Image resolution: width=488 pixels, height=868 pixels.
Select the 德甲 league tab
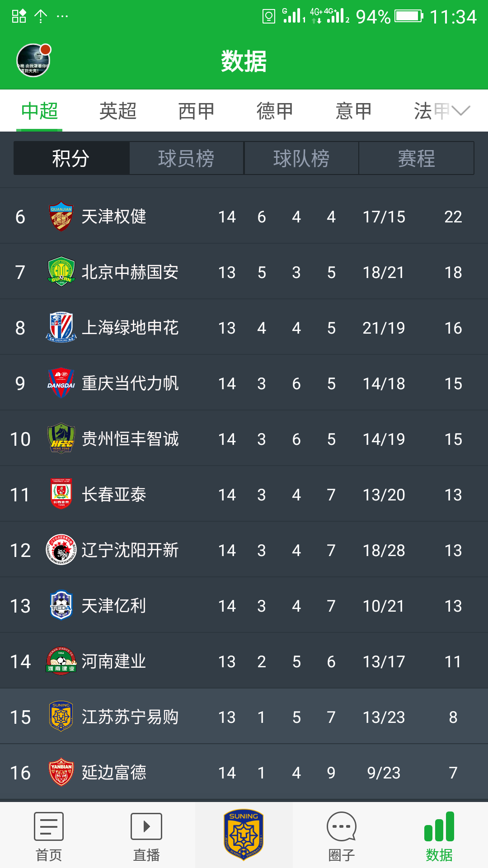(275, 111)
